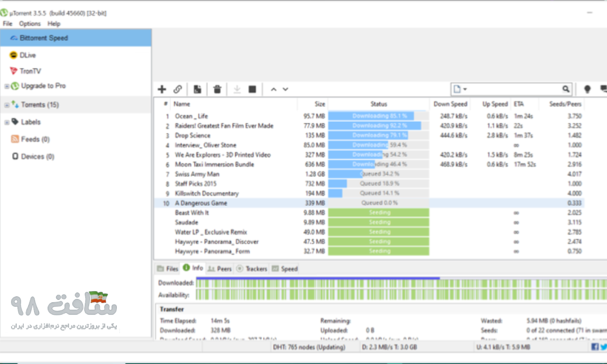Image resolution: width=607 pixels, height=364 pixels.
Task: Switch to the Peers tab
Action: coord(220,268)
